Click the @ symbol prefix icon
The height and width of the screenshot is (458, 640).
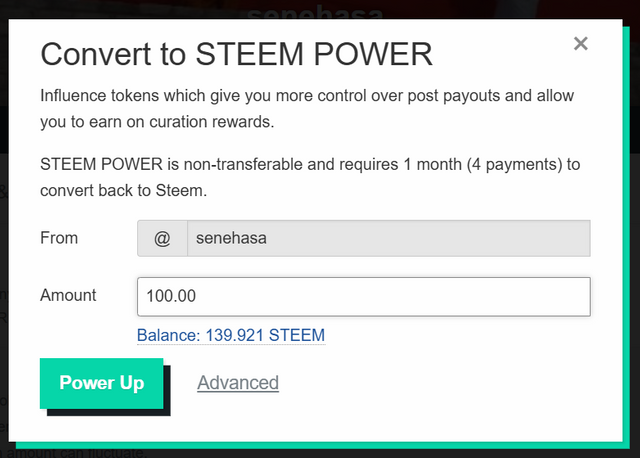point(162,238)
